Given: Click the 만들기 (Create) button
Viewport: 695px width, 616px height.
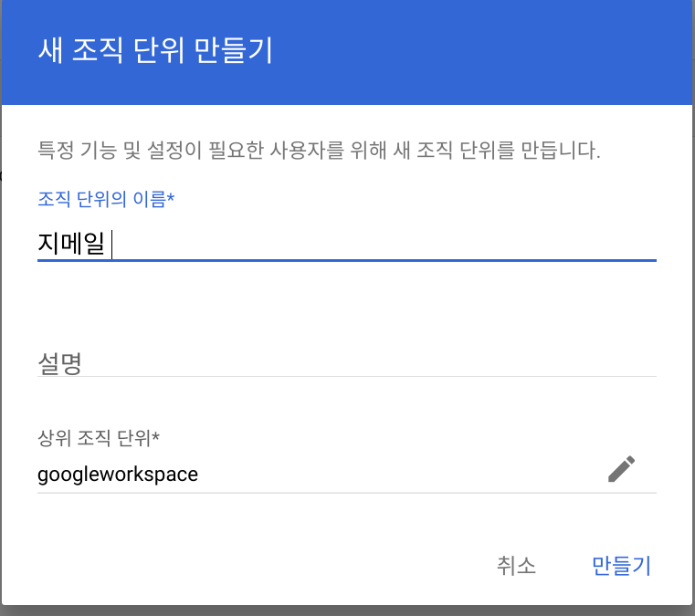Looking at the screenshot, I should [x=621, y=566].
